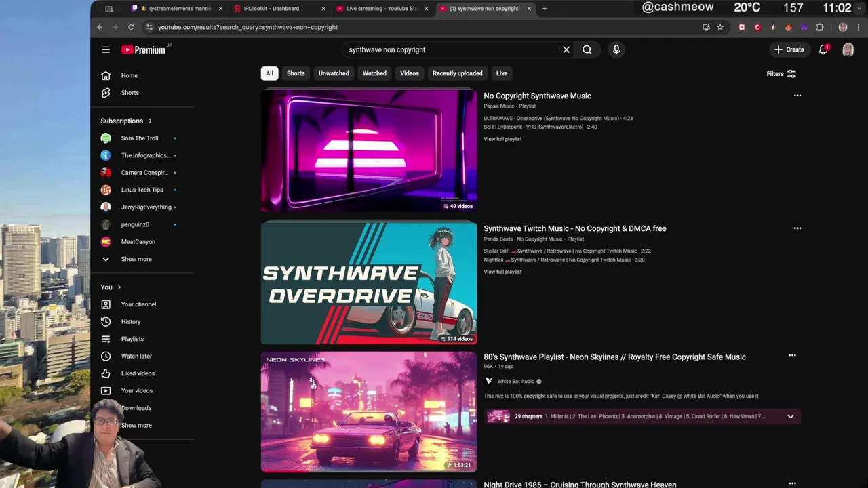Open a new browser tab with the plus icon
This screenshot has width=868, height=488.
coord(545,9)
